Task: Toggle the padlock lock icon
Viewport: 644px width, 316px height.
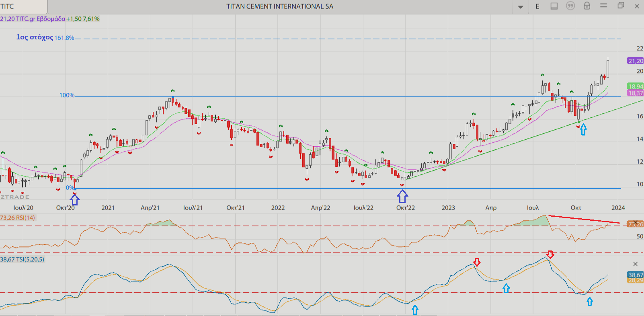Action: (x=587, y=6)
